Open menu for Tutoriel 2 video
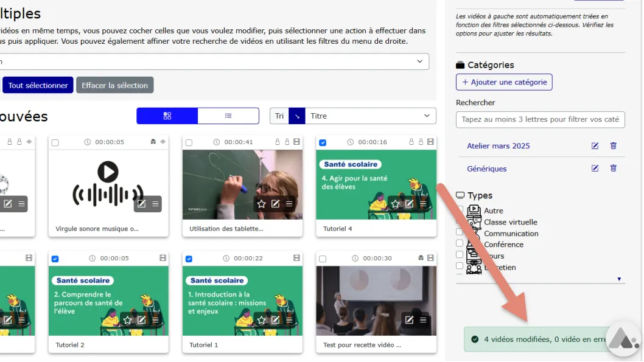This screenshot has height=362, width=644. [155, 320]
